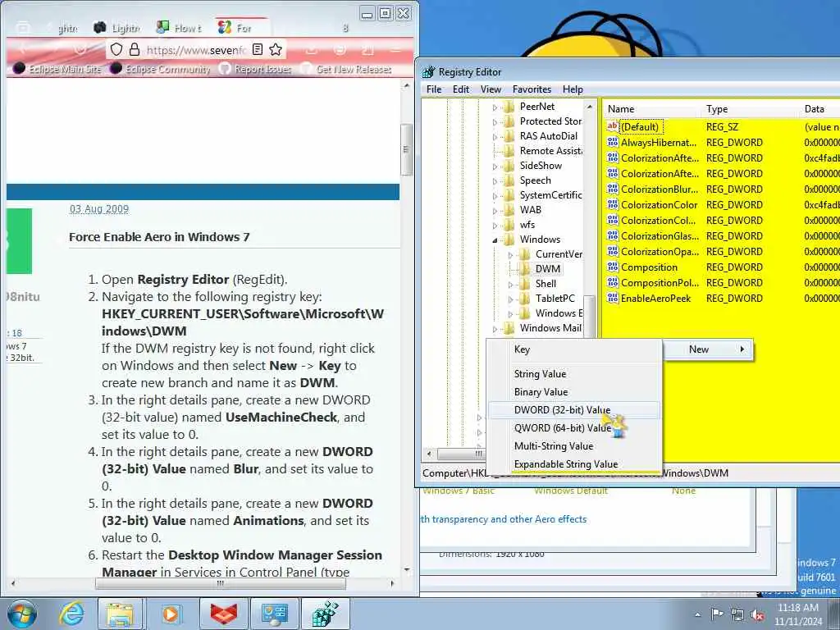Viewport: 840px width, 630px height.
Task: Click the reader view icon in address bar
Action: pyautogui.click(x=257, y=49)
